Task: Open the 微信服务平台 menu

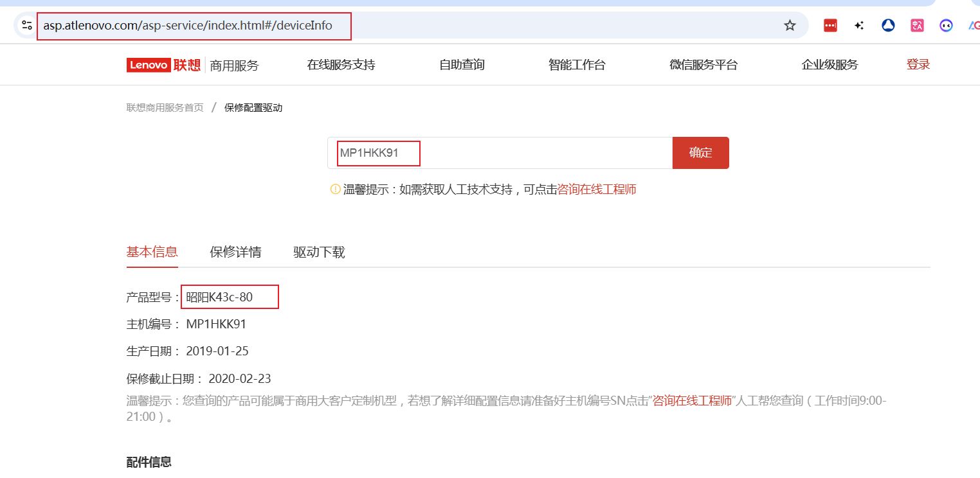Action: pyautogui.click(x=703, y=65)
